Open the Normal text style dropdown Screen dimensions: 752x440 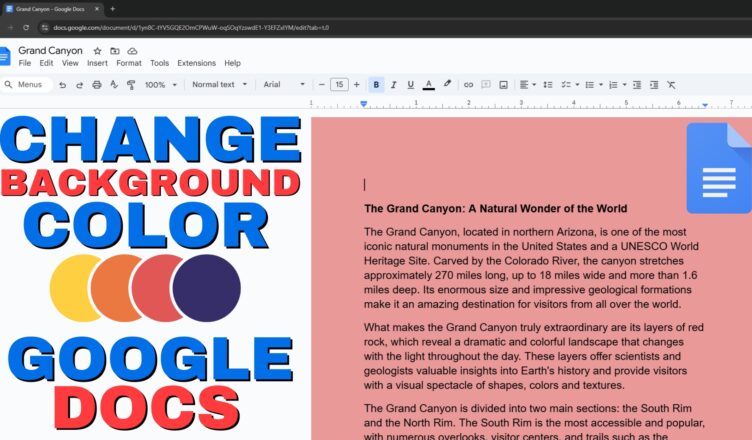coord(220,84)
